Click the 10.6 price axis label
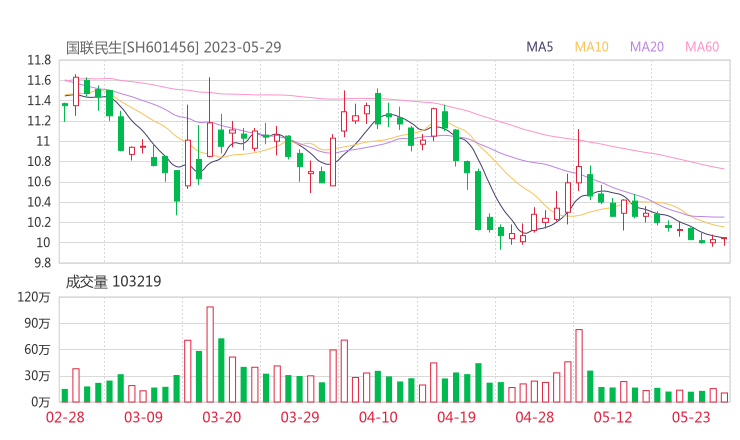Screen dimensions: 740x440 39,182
